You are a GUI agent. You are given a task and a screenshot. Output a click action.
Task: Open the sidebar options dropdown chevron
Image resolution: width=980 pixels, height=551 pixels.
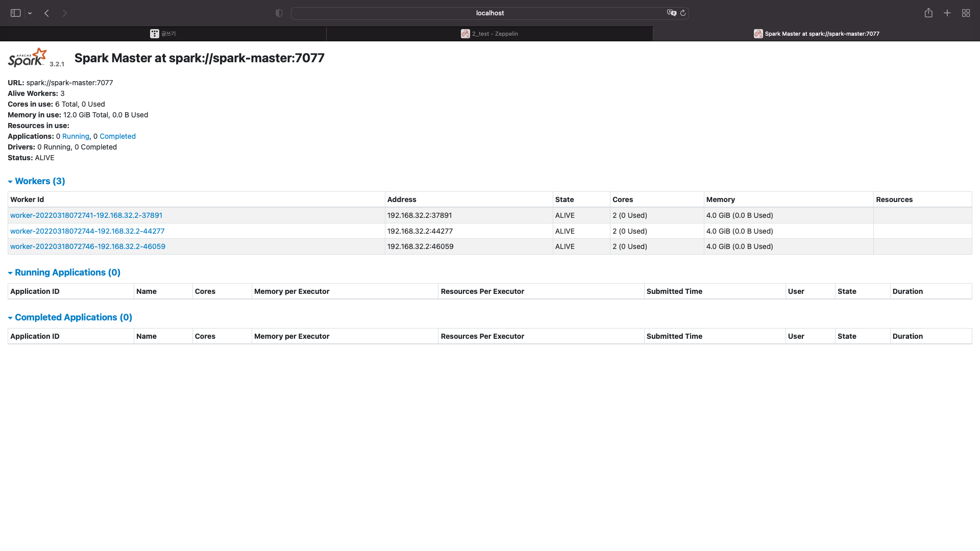[x=30, y=13]
